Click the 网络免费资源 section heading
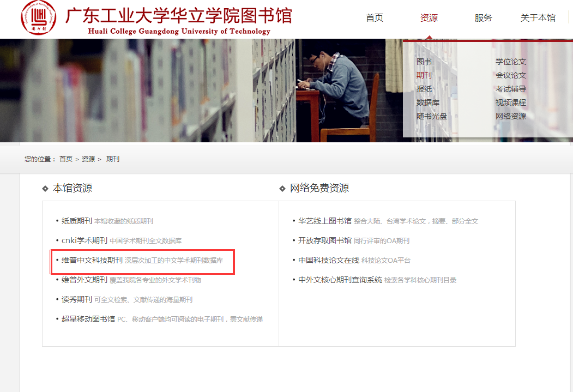Image resolution: width=573 pixels, height=392 pixels. pos(319,188)
